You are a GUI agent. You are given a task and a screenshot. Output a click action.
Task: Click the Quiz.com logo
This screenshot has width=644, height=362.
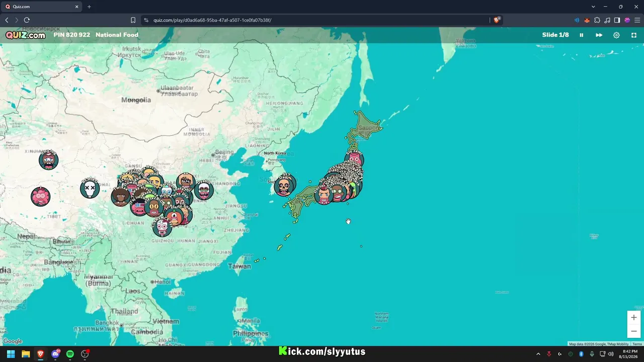point(25,35)
